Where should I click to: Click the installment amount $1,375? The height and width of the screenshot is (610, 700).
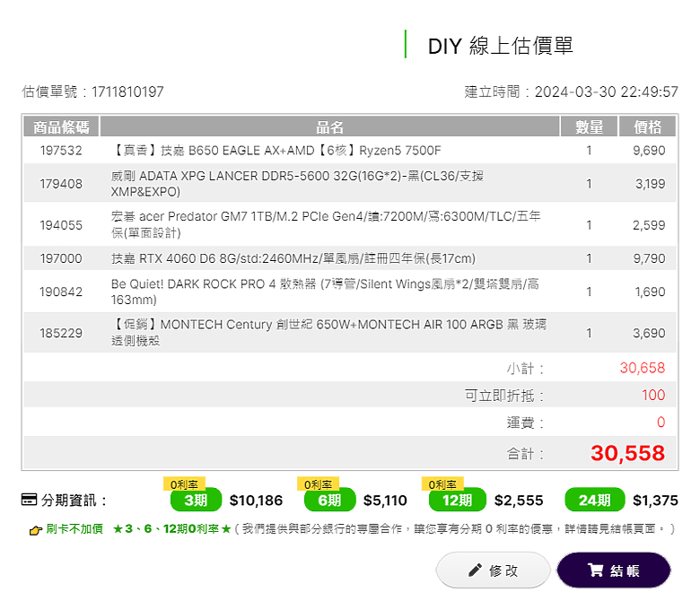655,501
